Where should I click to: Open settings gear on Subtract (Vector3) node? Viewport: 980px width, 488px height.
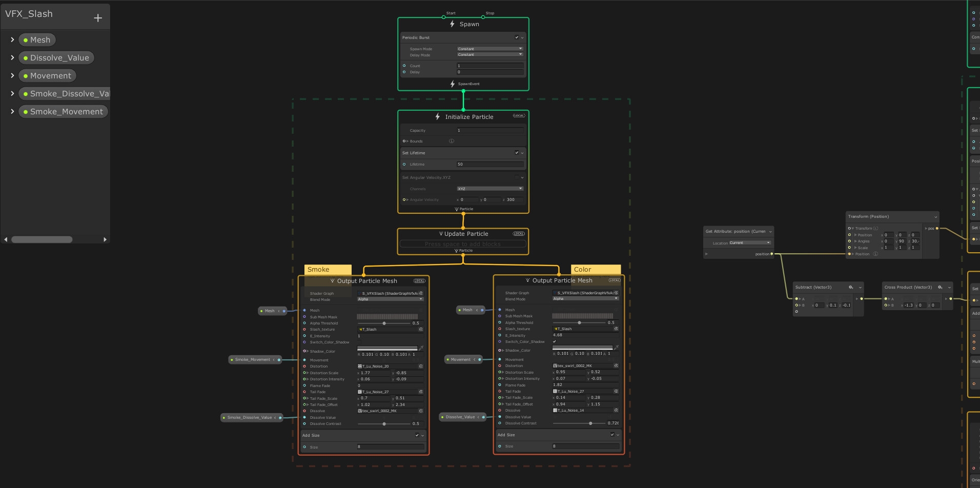click(851, 288)
